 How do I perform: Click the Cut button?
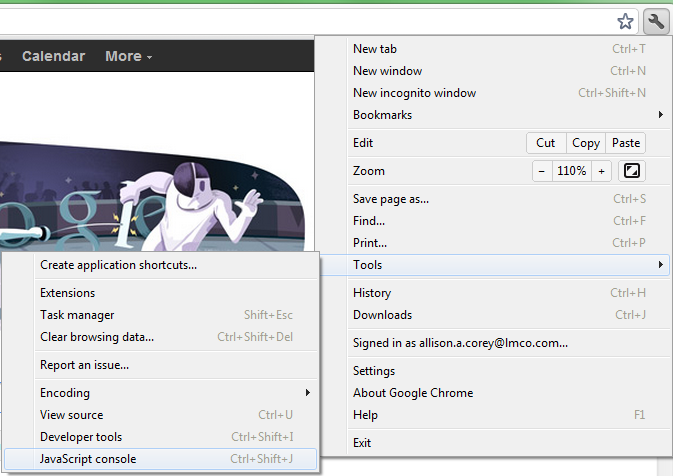[546, 143]
